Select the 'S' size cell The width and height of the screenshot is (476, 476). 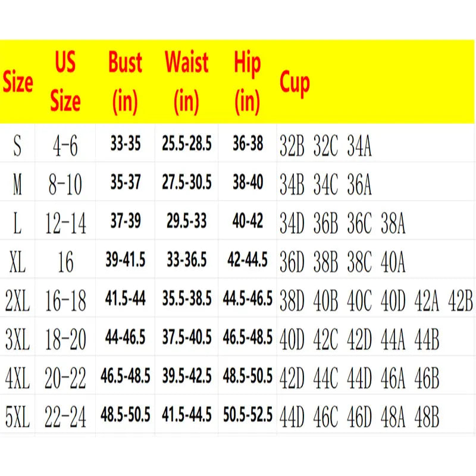pyautogui.click(x=17, y=145)
